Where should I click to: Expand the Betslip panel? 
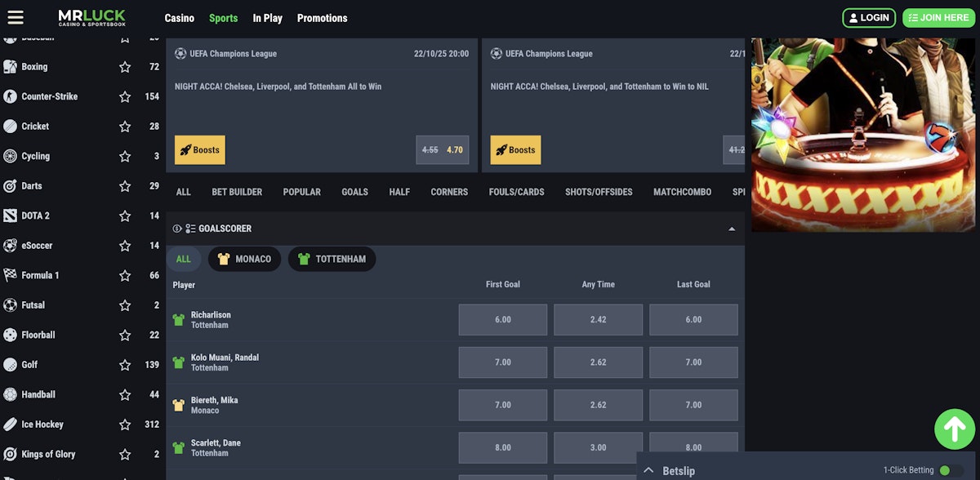(x=648, y=470)
